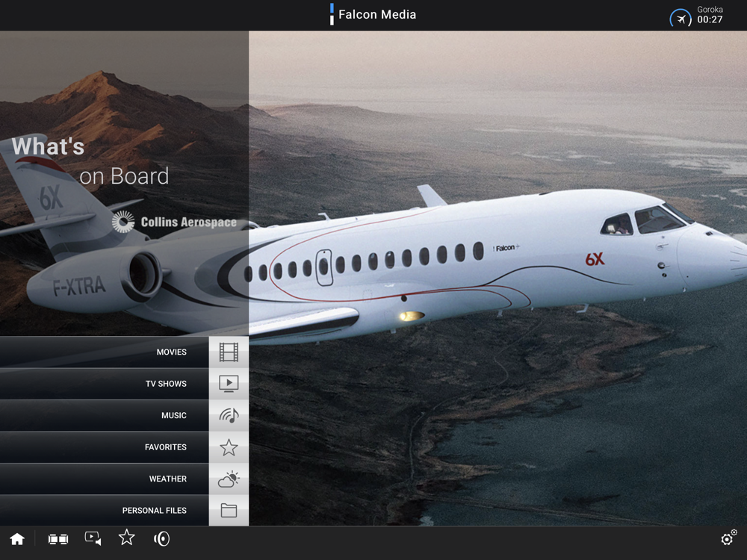Open the Personal Files folder icon

(229, 511)
